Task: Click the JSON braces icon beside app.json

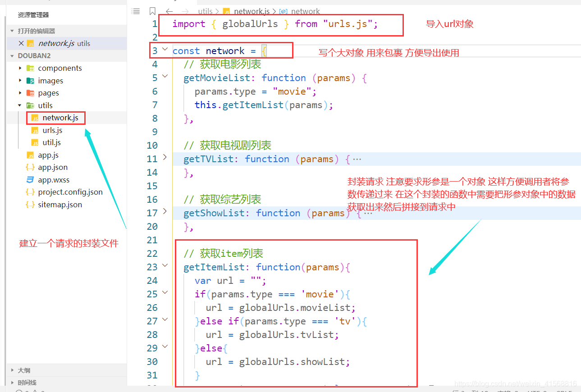Action: point(30,167)
